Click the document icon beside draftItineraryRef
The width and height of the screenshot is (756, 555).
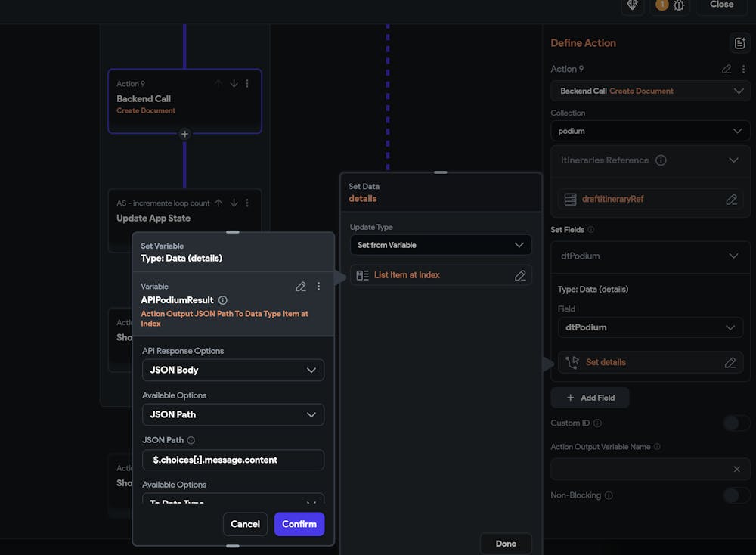570,199
